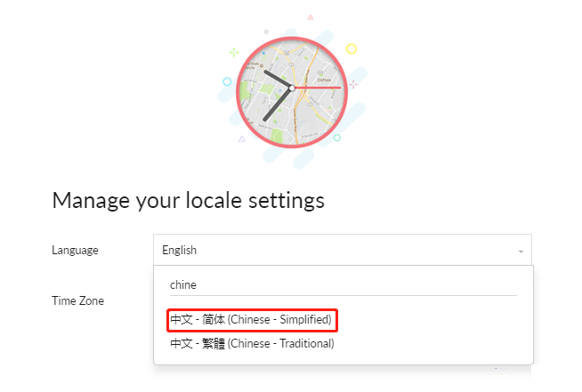
Task: Click the language search field containing "chine"
Action: coord(343,284)
